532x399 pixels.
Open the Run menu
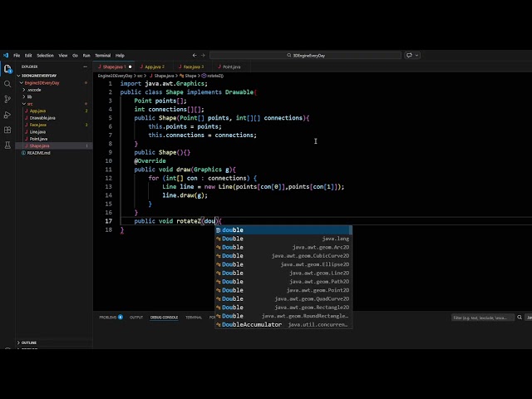86,56
